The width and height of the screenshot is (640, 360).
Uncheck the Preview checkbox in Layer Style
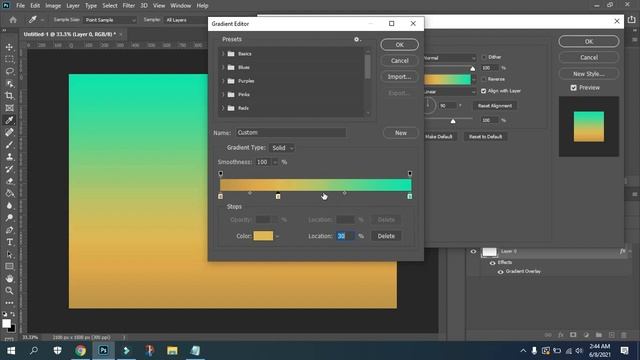[x=573, y=88]
